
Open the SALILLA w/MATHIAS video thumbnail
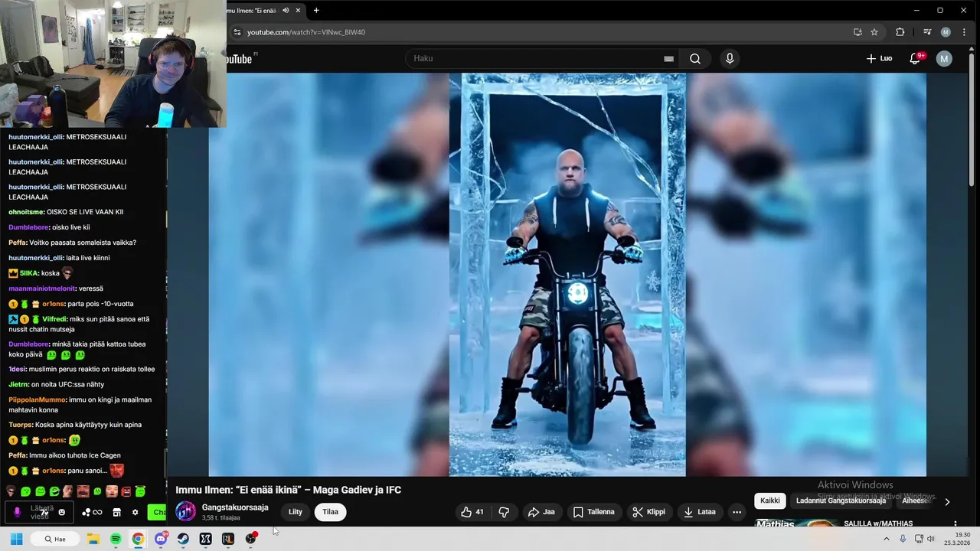796,523
